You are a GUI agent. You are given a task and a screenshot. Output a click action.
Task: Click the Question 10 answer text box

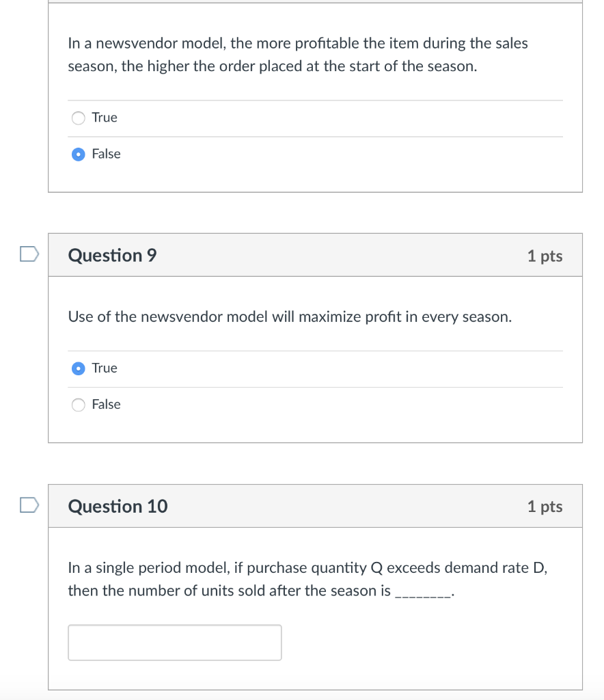[174, 643]
